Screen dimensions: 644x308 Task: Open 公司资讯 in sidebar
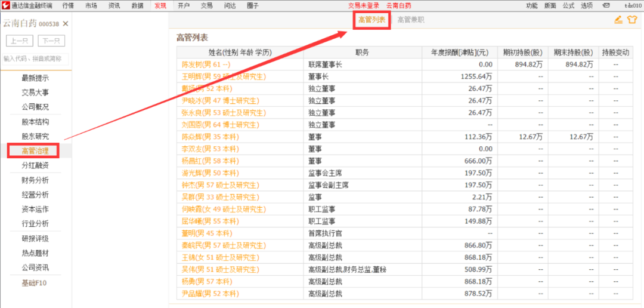pyautogui.click(x=35, y=267)
